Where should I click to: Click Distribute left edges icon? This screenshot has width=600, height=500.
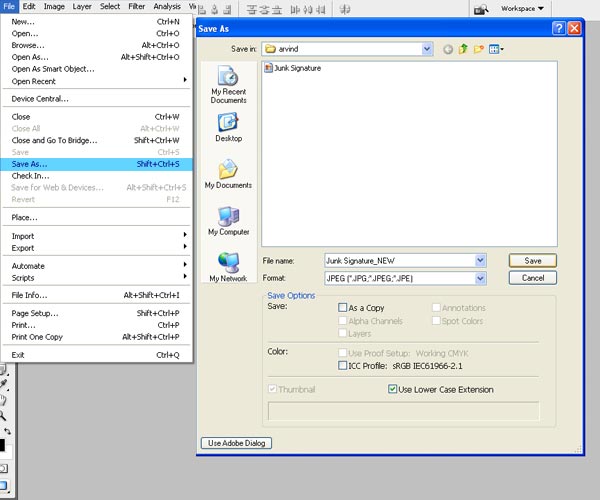tap(295, 10)
